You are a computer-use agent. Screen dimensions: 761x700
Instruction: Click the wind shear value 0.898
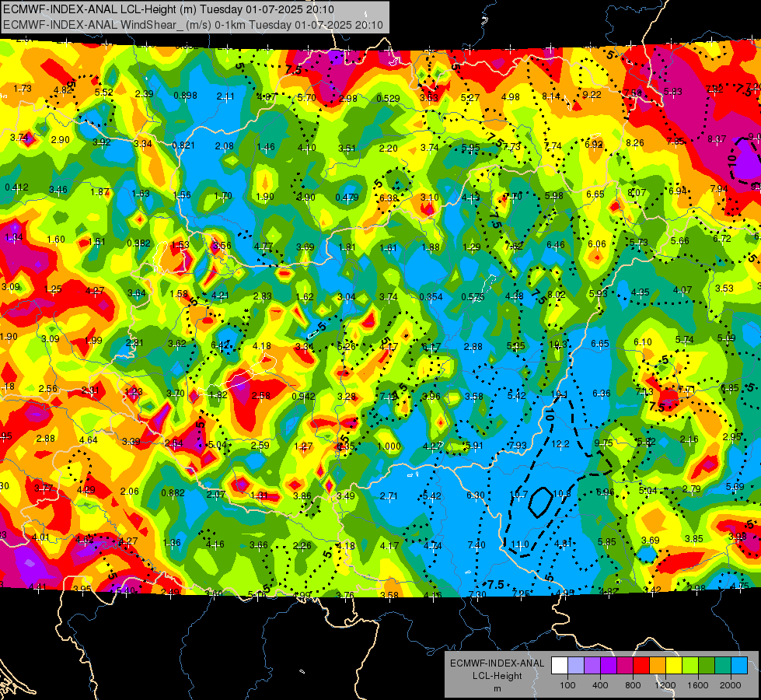coord(186,96)
